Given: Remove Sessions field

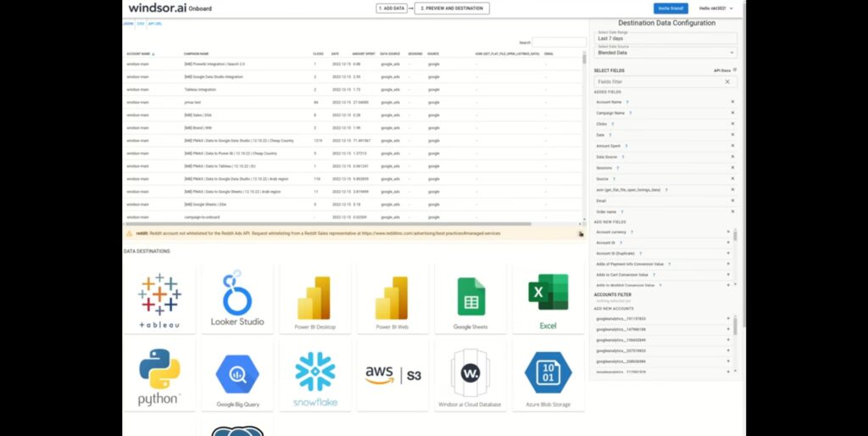Looking at the screenshot, I should (x=732, y=168).
